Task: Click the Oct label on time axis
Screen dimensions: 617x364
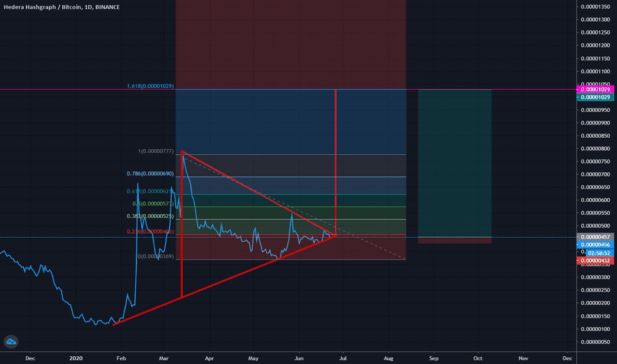Action: pyautogui.click(x=478, y=358)
